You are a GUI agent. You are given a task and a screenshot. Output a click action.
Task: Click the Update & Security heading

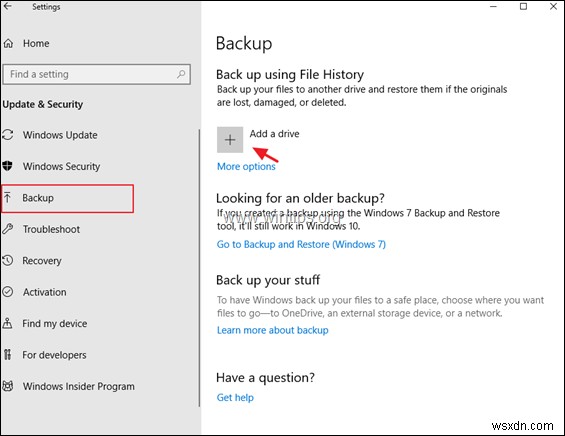pos(43,104)
